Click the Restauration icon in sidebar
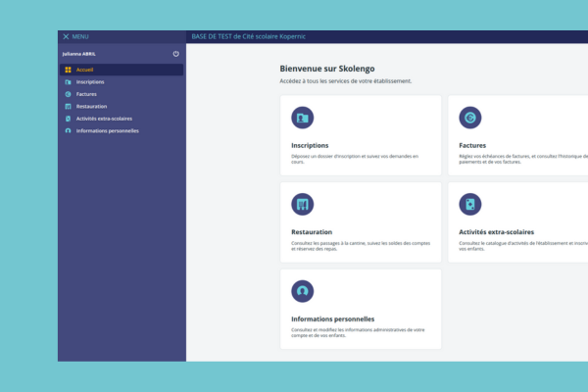 point(68,107)
